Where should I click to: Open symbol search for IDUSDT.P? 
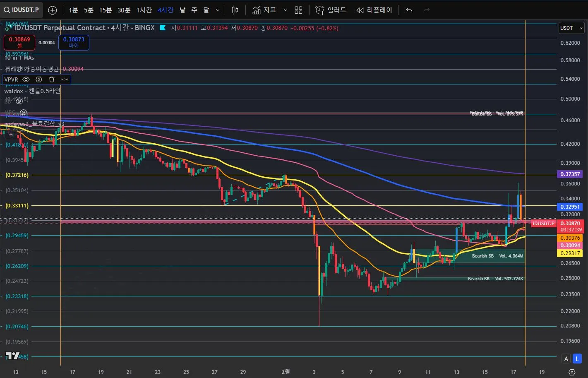coord(22,10)
